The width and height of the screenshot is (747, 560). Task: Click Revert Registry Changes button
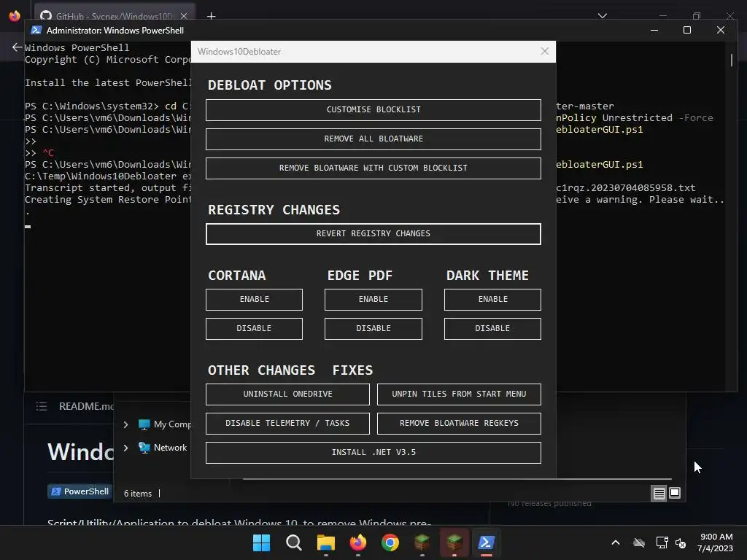(373, 234)
